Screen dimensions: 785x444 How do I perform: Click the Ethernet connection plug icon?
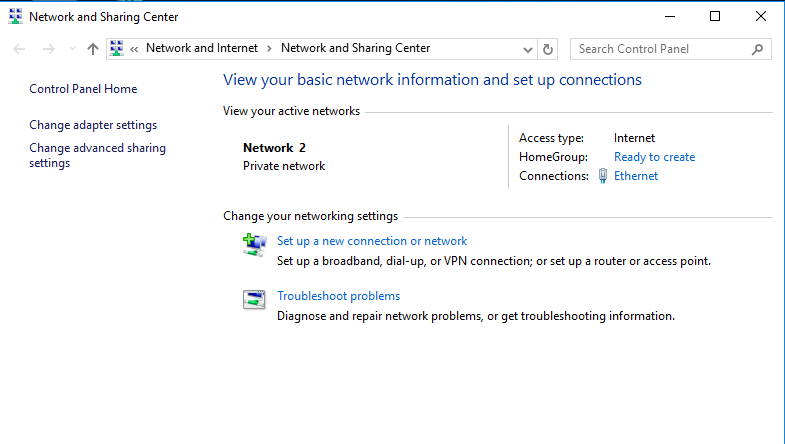603,176
